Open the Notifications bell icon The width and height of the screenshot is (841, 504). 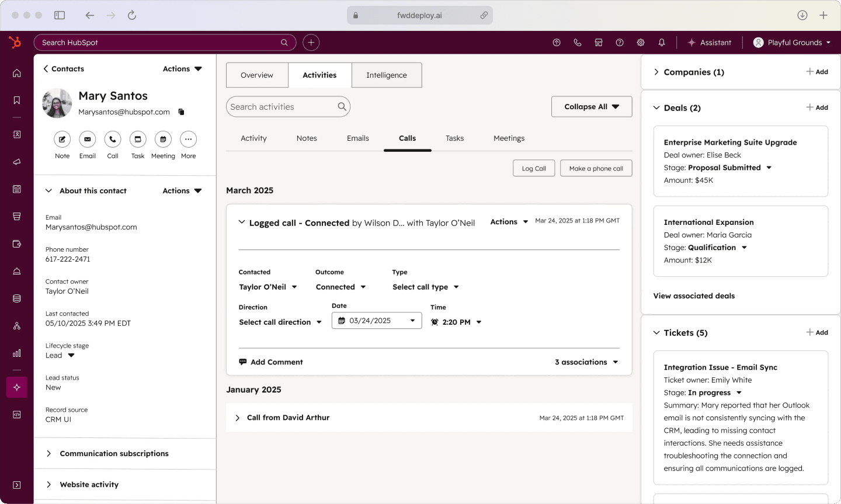coord(662,43)
